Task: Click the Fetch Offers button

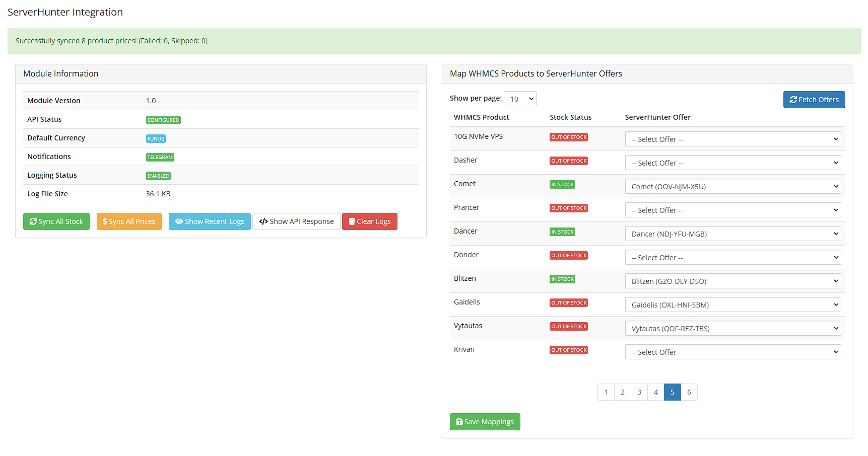Action: 814,100
